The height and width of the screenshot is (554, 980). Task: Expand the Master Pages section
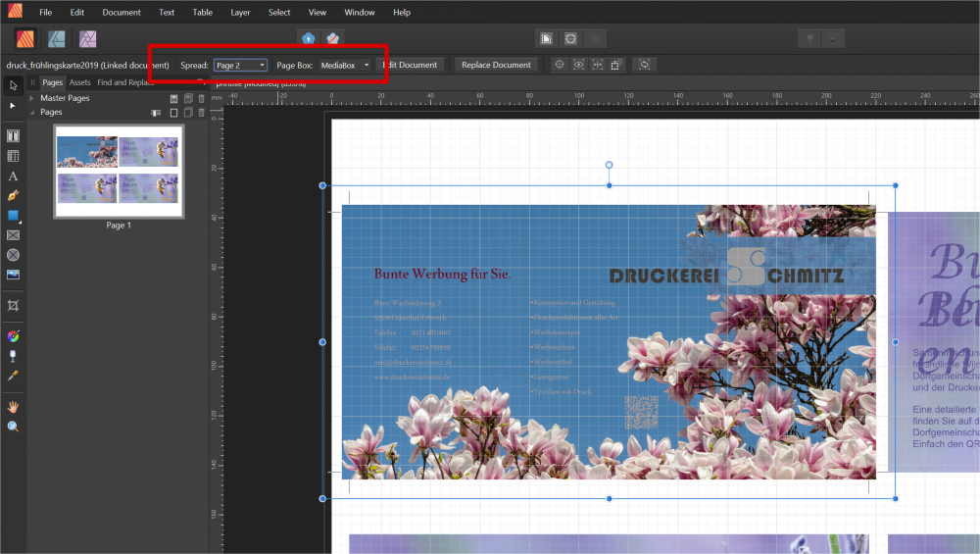pyautogui.click(x=31, y=98)
